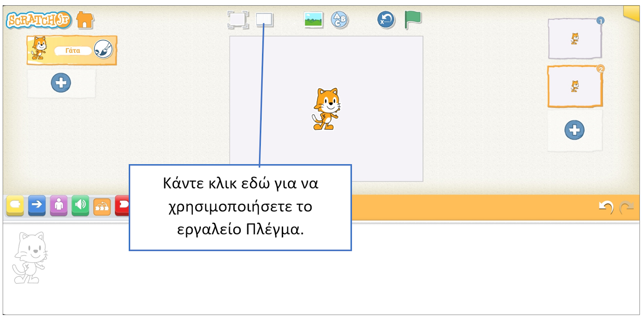Select page 2 thumbnail
Viewport: 644px width, 318px height.
[x=575, y=87]
